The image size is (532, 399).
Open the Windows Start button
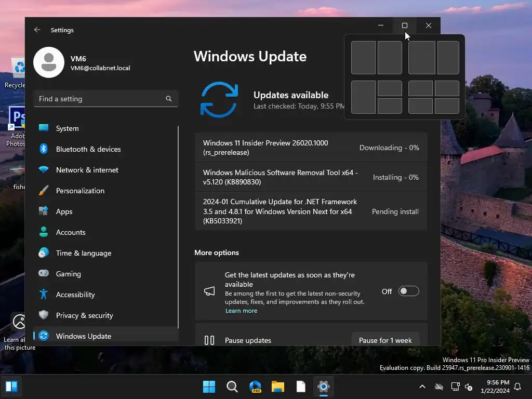click(x=209, y=387)
